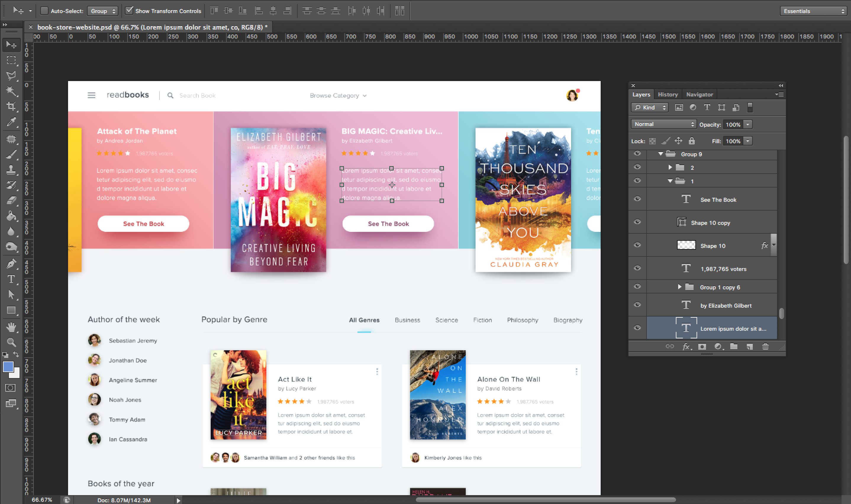
Task: Hide the Shape 10 layer
Action: click(x=637, y=245)
